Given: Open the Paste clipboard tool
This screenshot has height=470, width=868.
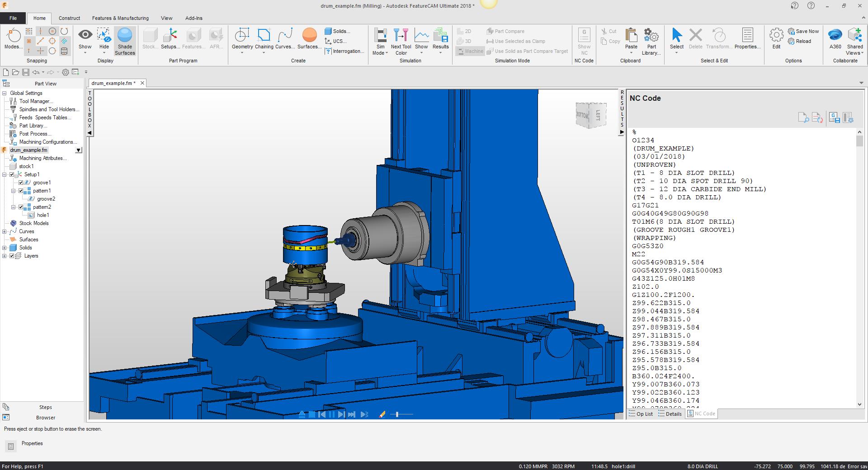Looking at the screenshot, I should coord(631,39).
